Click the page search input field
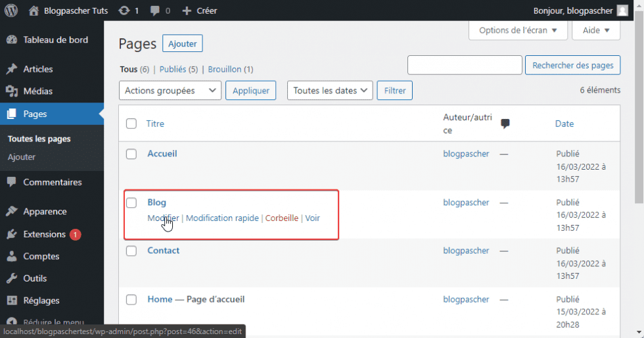 pos(465,65)
